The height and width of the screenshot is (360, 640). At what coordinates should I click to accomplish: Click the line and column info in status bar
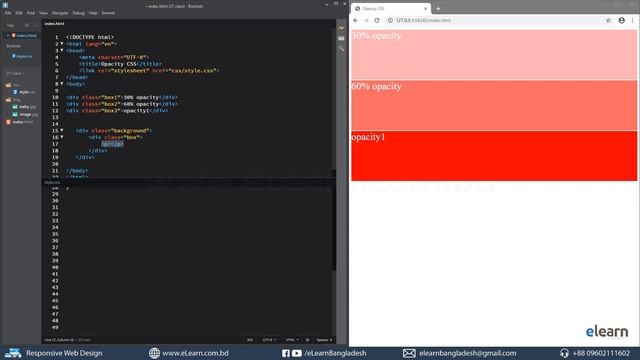pyautogui.click(x=67, y=340)
